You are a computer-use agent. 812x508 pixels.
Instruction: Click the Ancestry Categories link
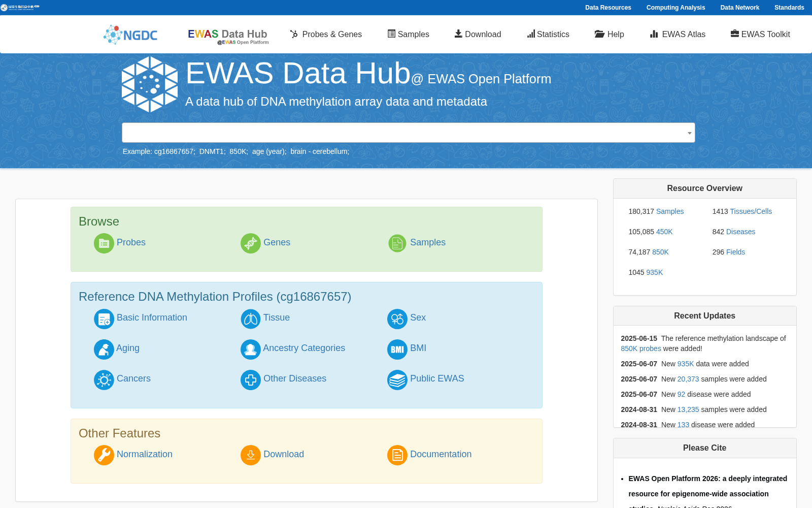point(304,348)
